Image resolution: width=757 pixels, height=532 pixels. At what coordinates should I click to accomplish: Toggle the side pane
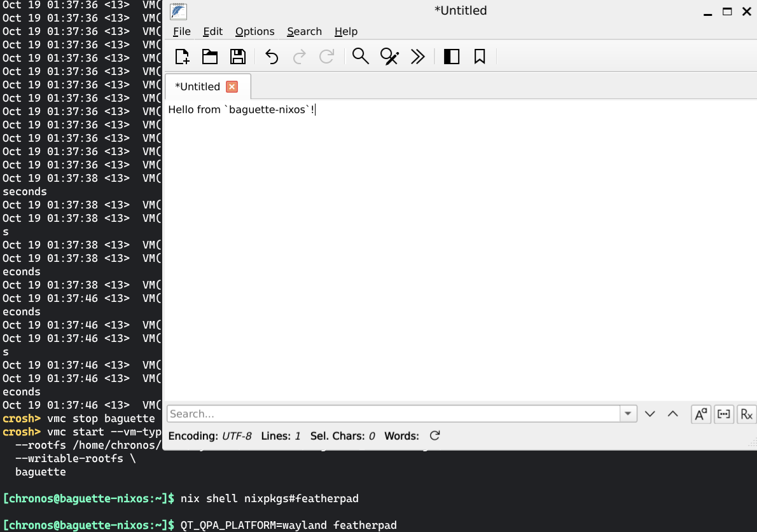(x=452, y=57)
